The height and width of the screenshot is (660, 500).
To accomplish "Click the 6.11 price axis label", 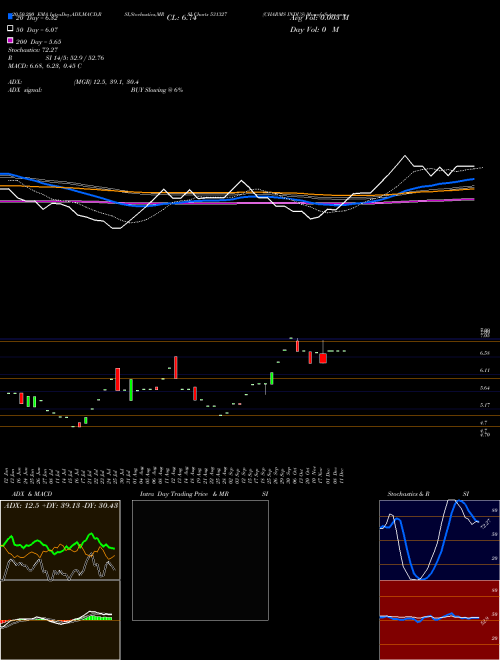I will coord(484,370).
